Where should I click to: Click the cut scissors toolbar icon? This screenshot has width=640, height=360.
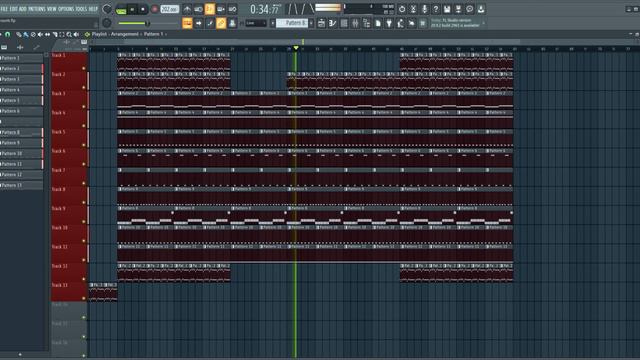413,9
